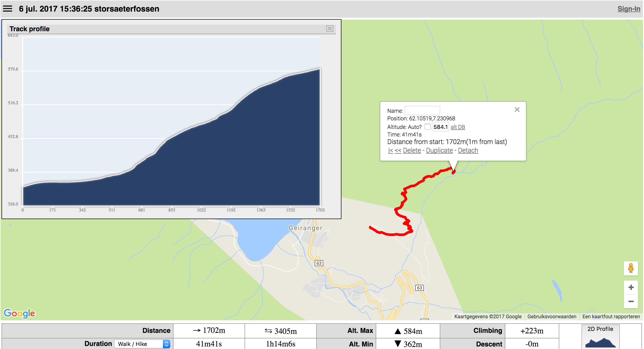Zoom in with the plus map button
644x349 pixels.
[631, 288]
